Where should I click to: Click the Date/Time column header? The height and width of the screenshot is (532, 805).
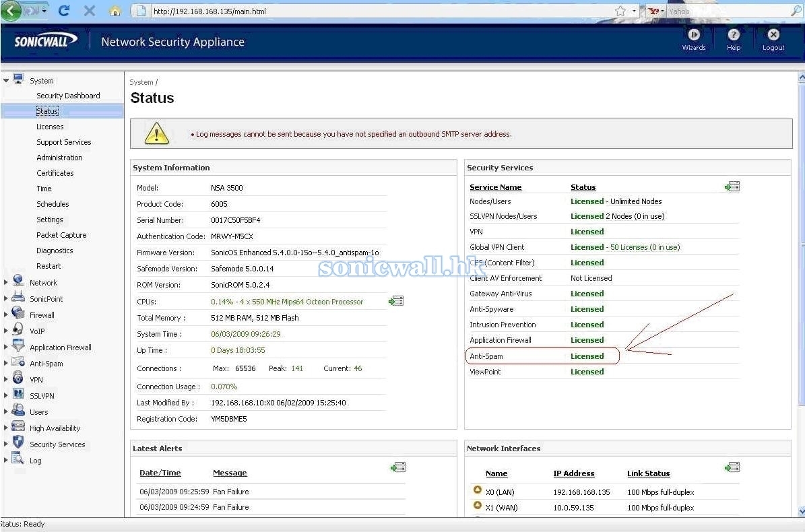(160, 473)
